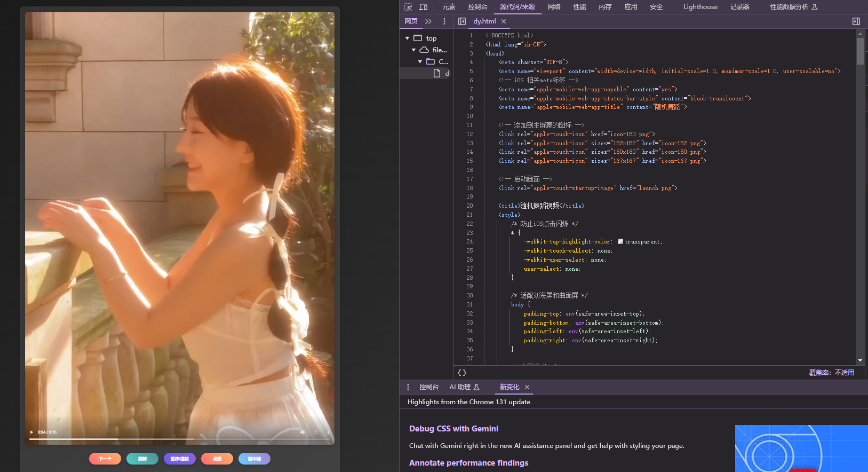The image size is (868, 472).
Task: Show more navigator tabs via double chevron
Action: pyautogui.click(x=428, y=21)
